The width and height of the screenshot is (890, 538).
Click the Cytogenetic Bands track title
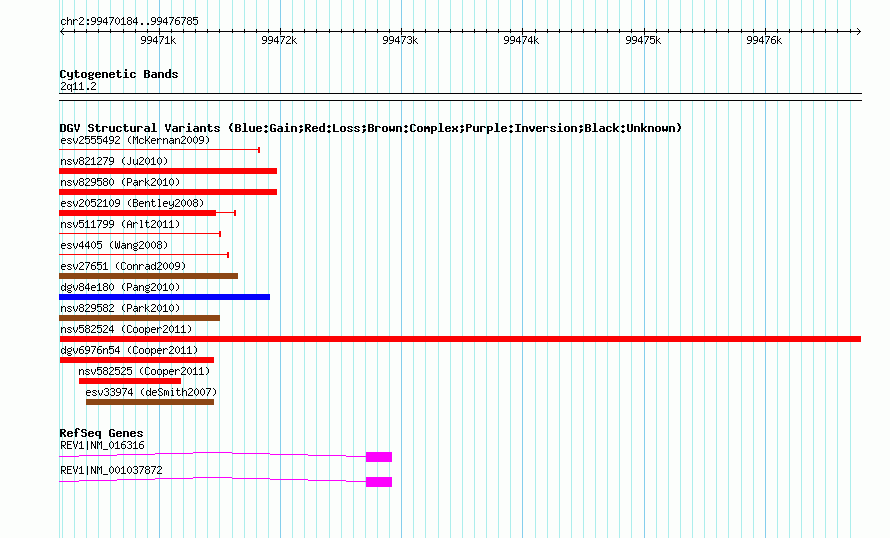(119, 74)
